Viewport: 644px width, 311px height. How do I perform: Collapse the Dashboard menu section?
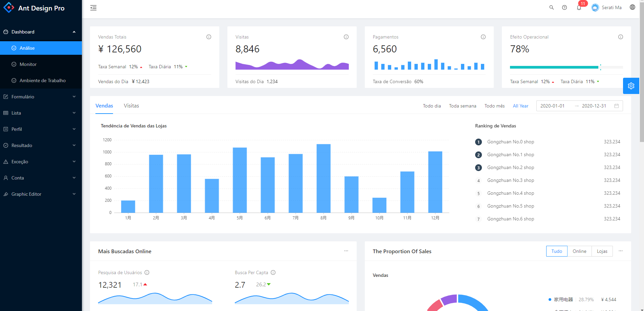point(41,32)
